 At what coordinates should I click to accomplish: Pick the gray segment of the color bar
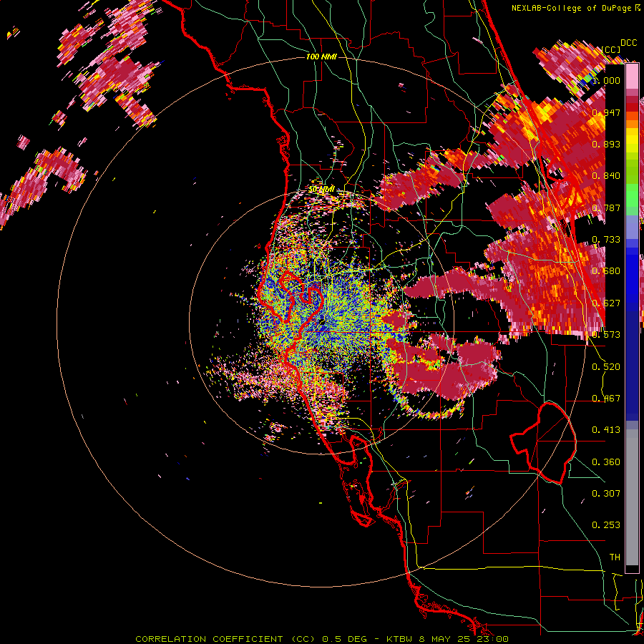(632, 497)
